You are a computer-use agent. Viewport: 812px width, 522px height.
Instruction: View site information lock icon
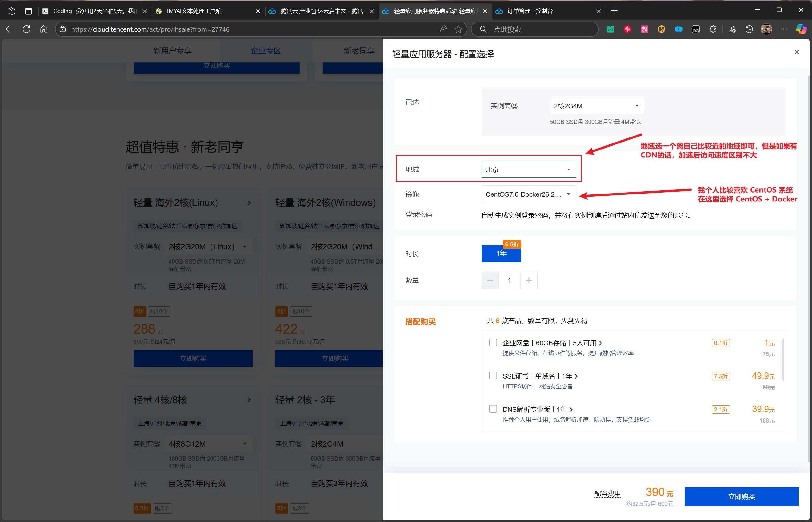pos(63,29)
